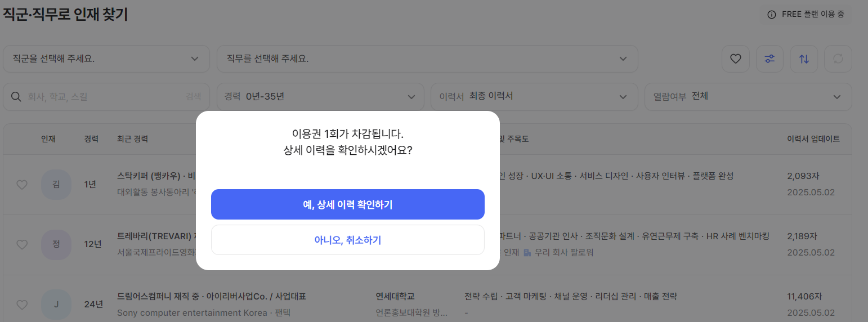Image resolution: width=868 pixels, height=322 pixels.
Task: Favorite the 정 candidate with heart
Action: (22, 244)
